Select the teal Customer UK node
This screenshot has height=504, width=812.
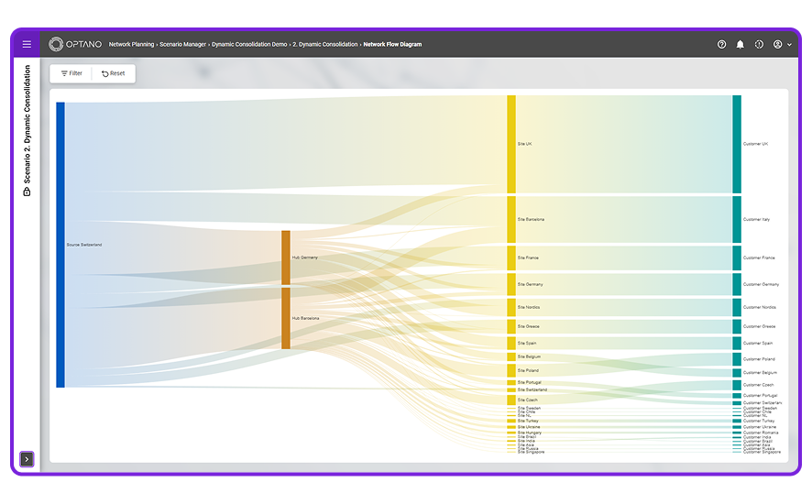coord(737,144)
